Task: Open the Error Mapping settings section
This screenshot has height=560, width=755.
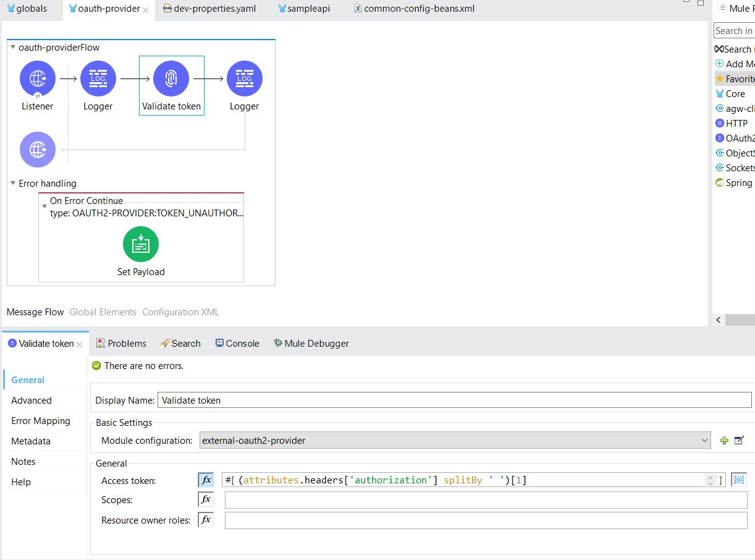Action: (x=41, y=421)
